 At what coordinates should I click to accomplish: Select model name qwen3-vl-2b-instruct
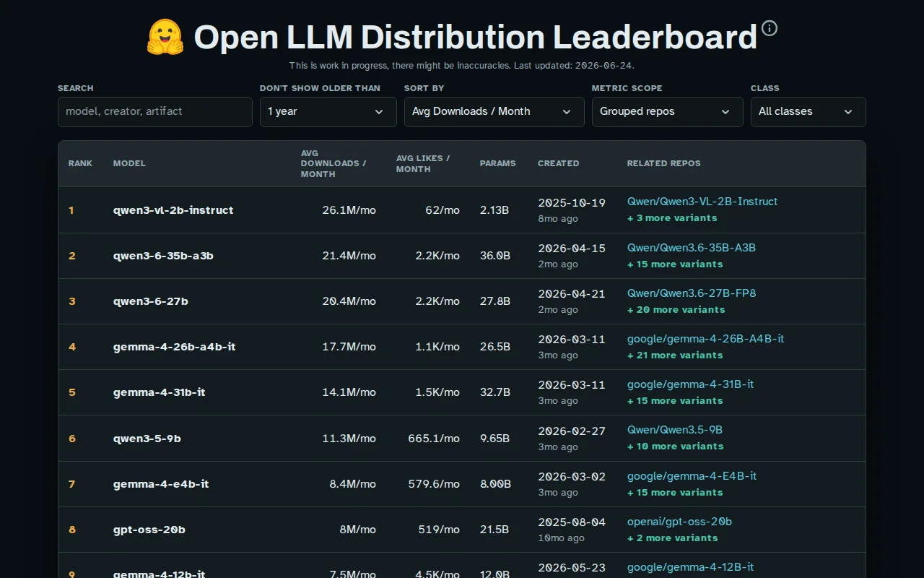(x=173, y=210)
